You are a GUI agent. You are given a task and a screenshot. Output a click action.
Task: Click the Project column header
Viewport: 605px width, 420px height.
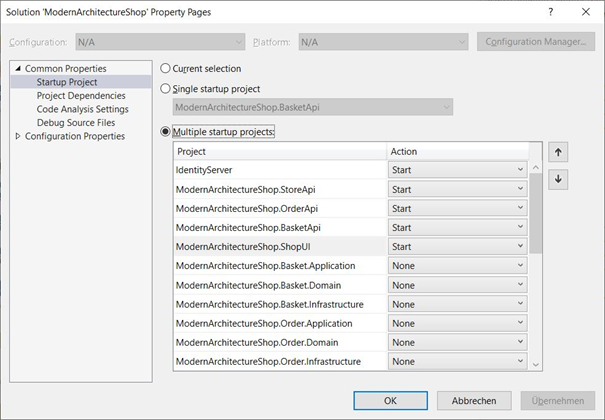click(x=280, y=151)
